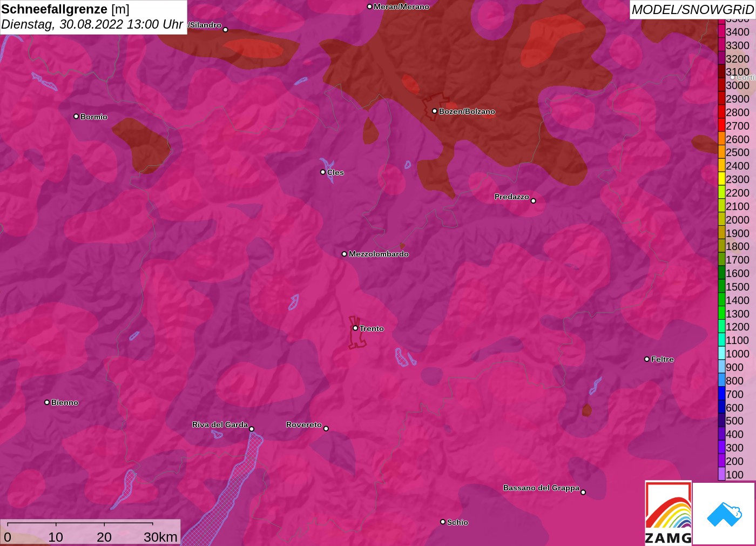This screenshot has height=546, width=756.
Task: Click the Bienno marker dot
Action: (x=47, y=402)
